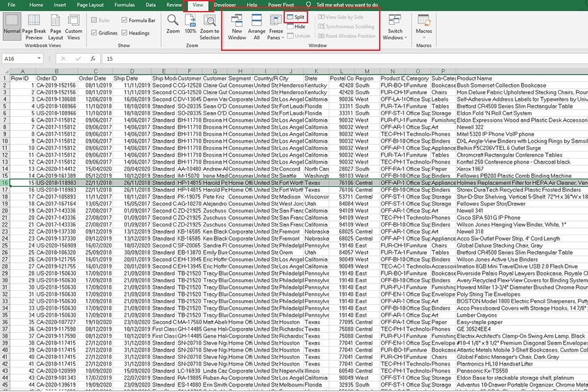Click the Enter checkmark in formula bar

(78, 59)
